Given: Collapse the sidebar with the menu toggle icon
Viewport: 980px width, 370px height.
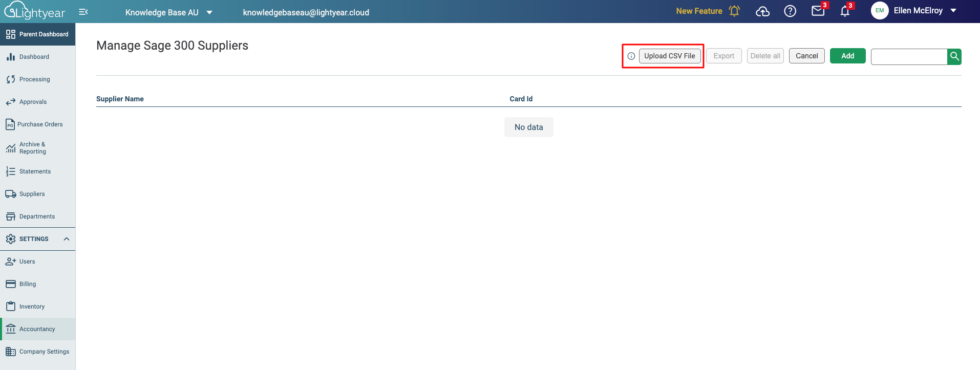Looking at the screenshot, I should 83,12.
